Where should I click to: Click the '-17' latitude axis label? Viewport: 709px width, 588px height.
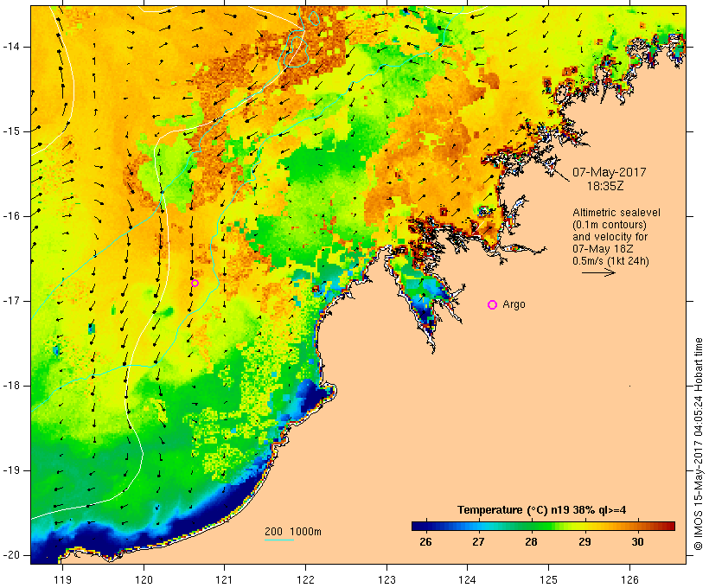pyautogui.click(x=11, y=301)
